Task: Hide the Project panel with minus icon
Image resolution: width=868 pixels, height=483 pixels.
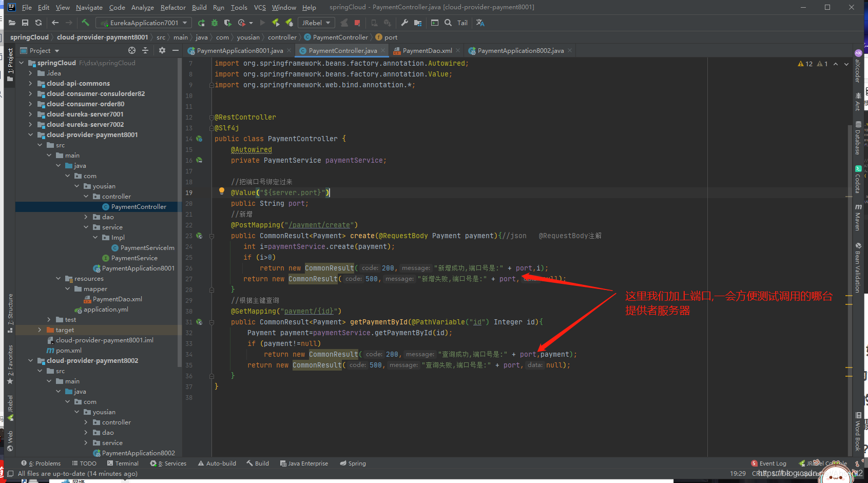Action: 176,50
